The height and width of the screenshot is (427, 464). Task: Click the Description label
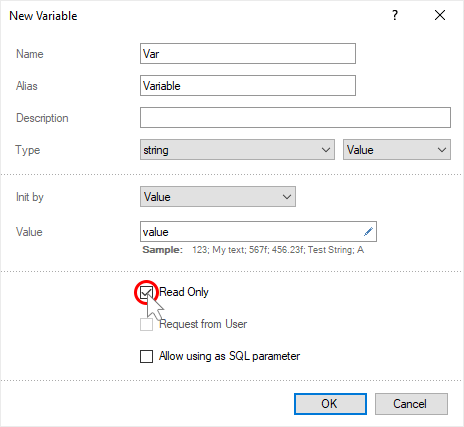pos(42,118)
